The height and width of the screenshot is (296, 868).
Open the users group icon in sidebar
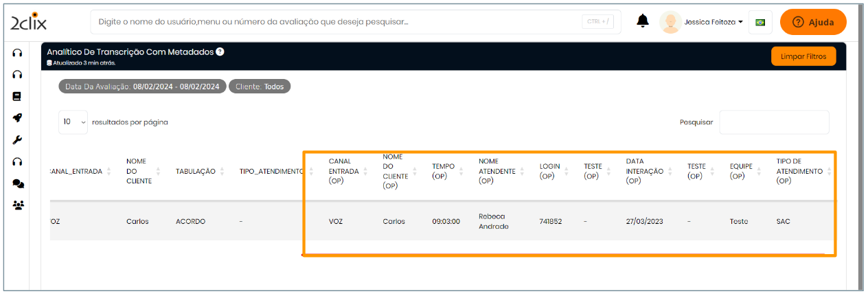coord(18,205)
